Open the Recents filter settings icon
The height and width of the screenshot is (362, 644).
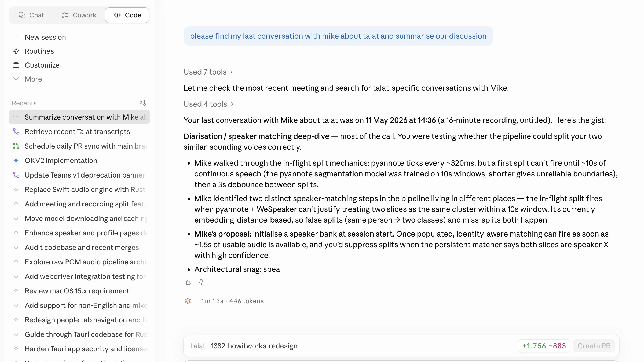coord(143,103)
